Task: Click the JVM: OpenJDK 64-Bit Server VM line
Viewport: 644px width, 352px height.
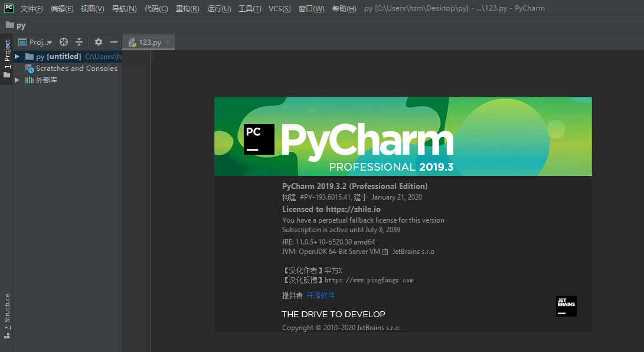Action: click(358, 252)
